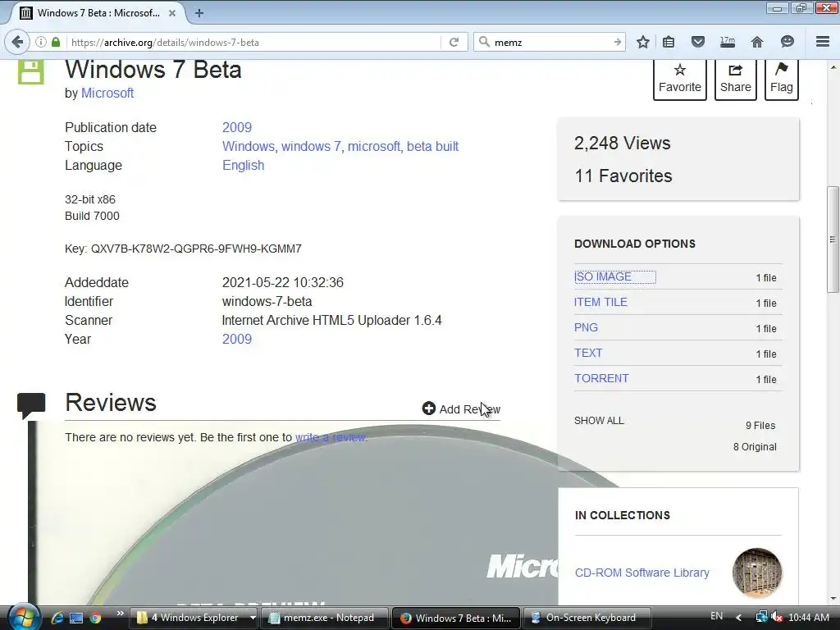This screenshot has width=840, height=630.
Task: Click the EN language indicator
Action: tap(716, 616)
